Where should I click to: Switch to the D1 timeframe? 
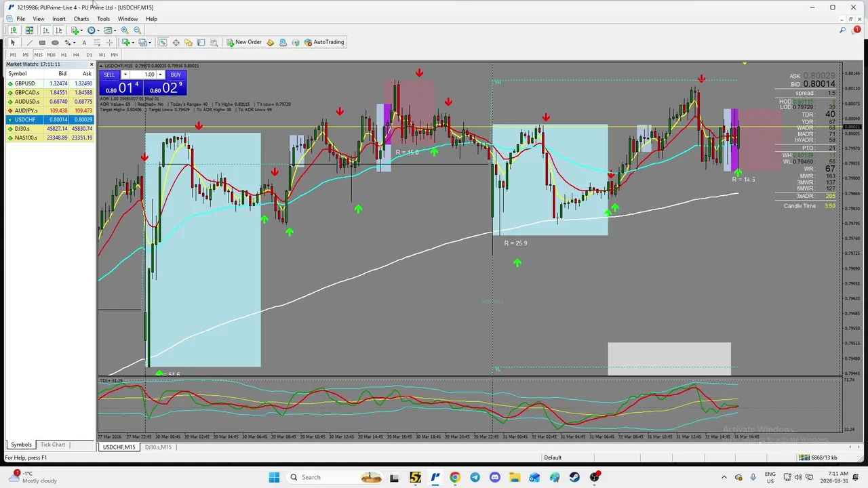(x=89, y=55)
